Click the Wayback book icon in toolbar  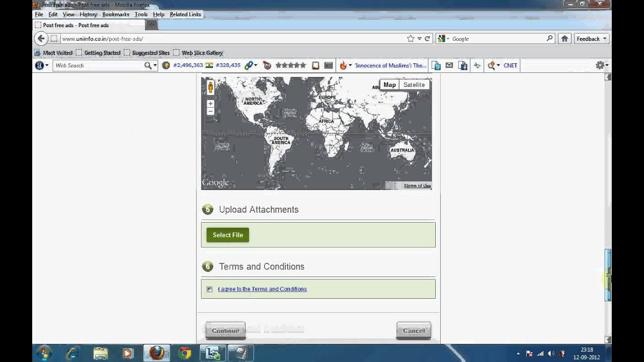(x=315, y=65)
